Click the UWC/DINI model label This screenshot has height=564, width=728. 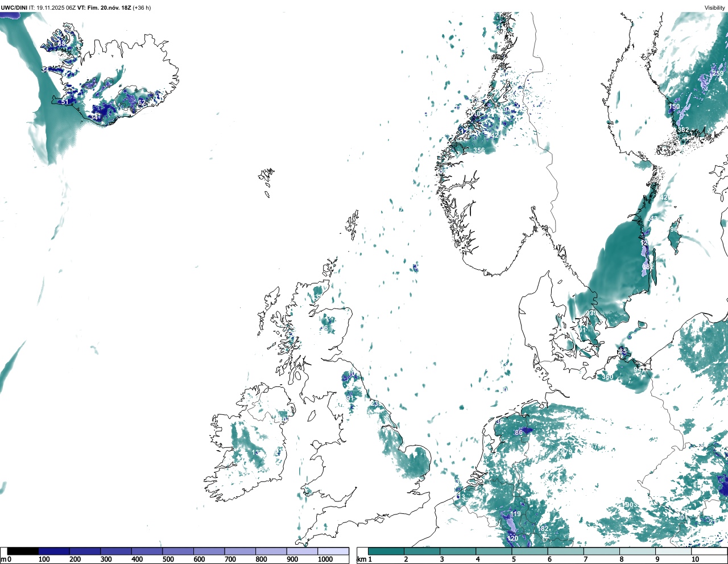pyautogui.click(x=14, y=7)
